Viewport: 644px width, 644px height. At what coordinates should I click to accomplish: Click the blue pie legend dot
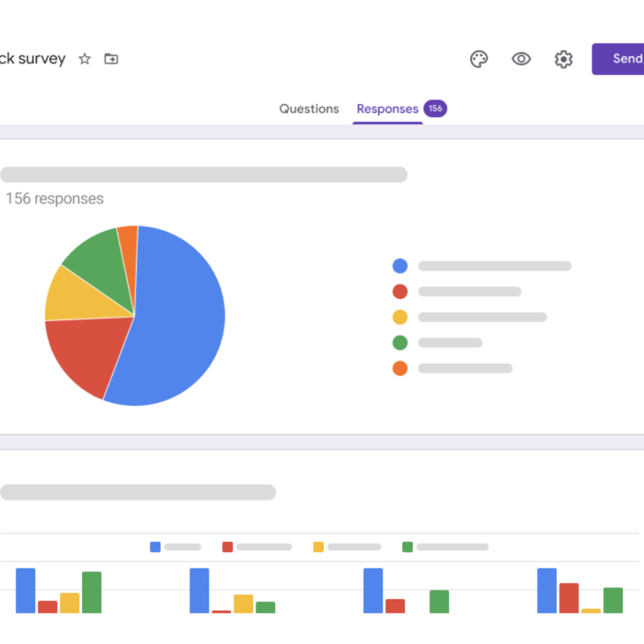[x=400, y=266]
